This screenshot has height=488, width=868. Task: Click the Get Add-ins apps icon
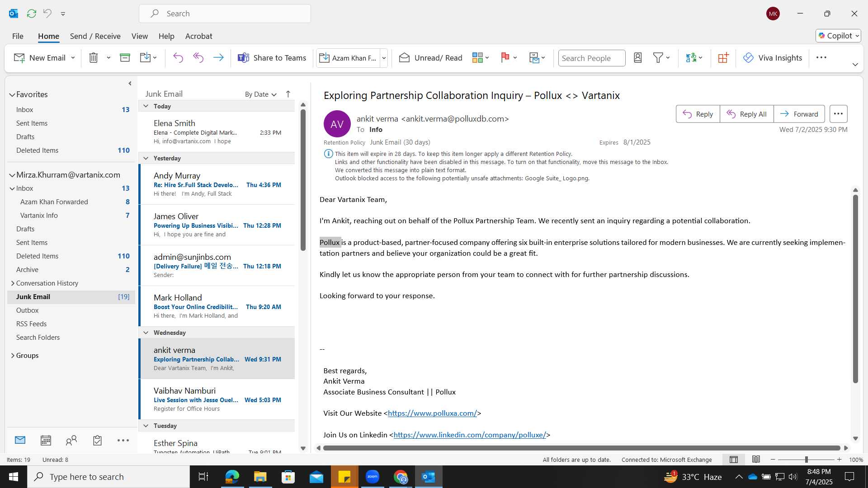point(723,58)
